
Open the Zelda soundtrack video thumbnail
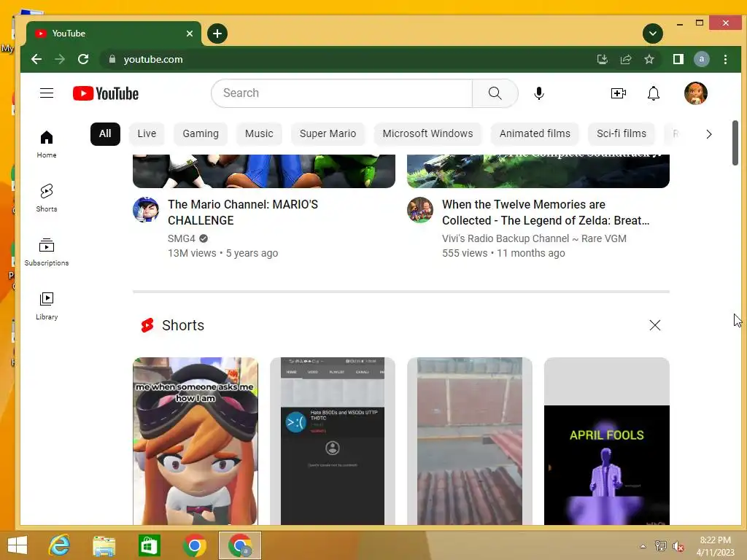538,171
